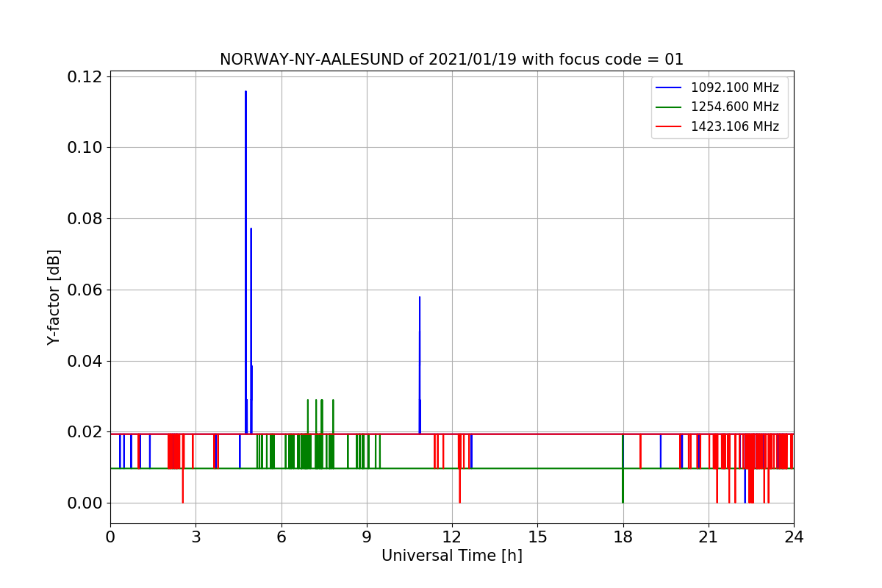The width and height of the screenshot is (882, 588).
Task: Click the 0.04 y-axis tick label
Action: tap(84, 361)
